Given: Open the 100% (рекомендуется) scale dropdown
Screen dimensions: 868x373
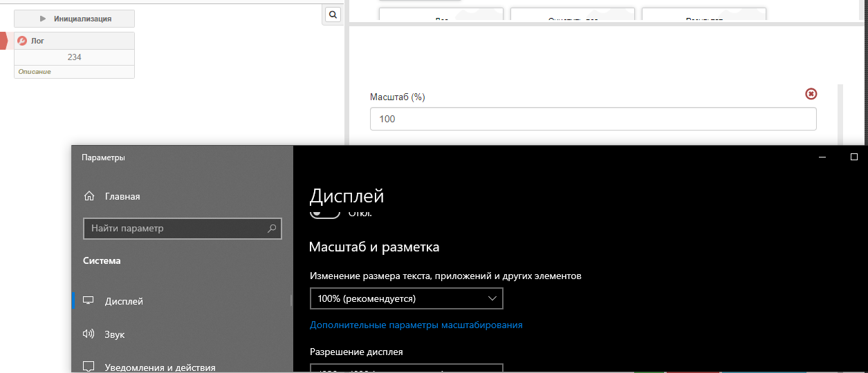Looking at the screenshot, I should (406, 298).
